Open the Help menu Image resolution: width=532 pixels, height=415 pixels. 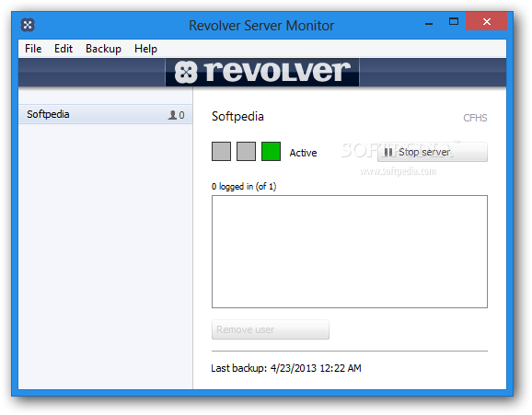click(x=145, y=49)
